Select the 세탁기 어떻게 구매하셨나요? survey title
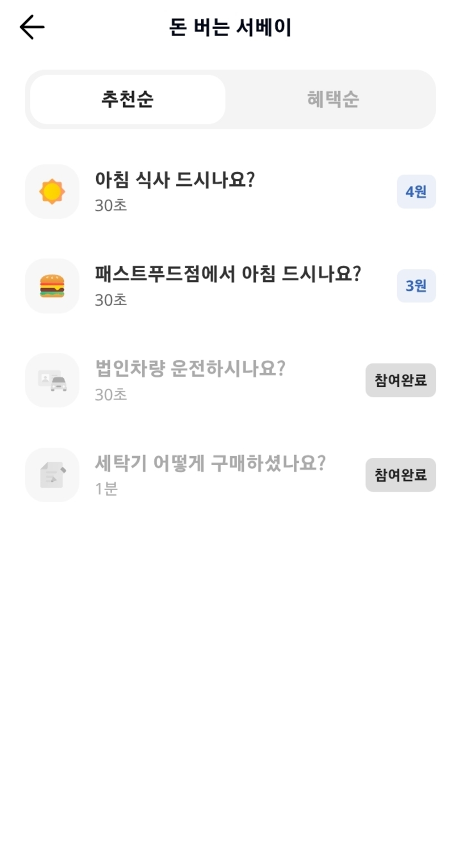The height and width of the screenshot is (868, 461). pos(210,463)
